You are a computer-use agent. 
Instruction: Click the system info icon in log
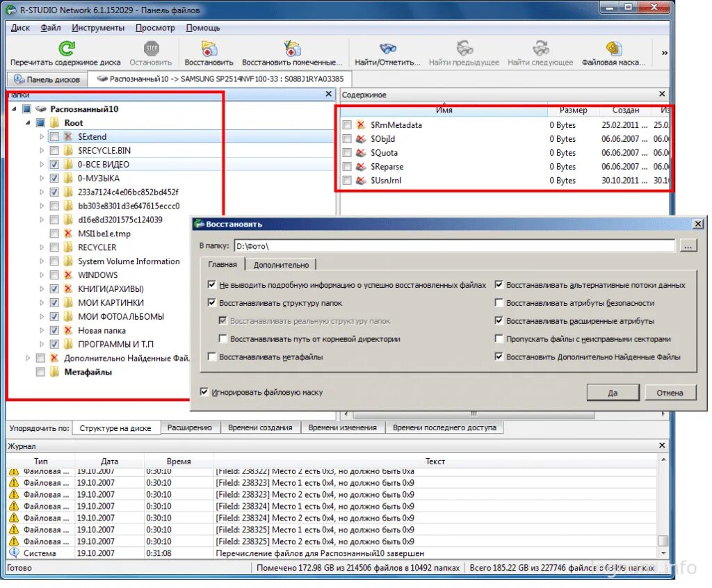pyautogui.click(x=14, y=553)
